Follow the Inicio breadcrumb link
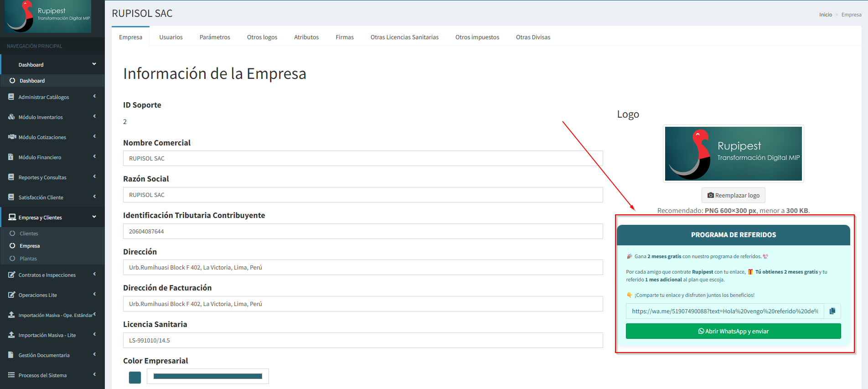868x389 pixels. click(826, 15)
